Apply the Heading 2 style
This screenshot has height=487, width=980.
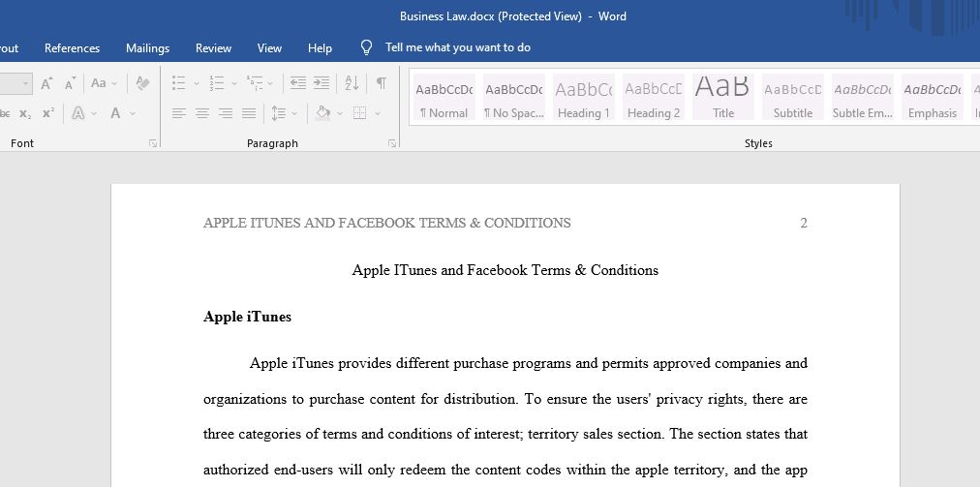point(654,97)
